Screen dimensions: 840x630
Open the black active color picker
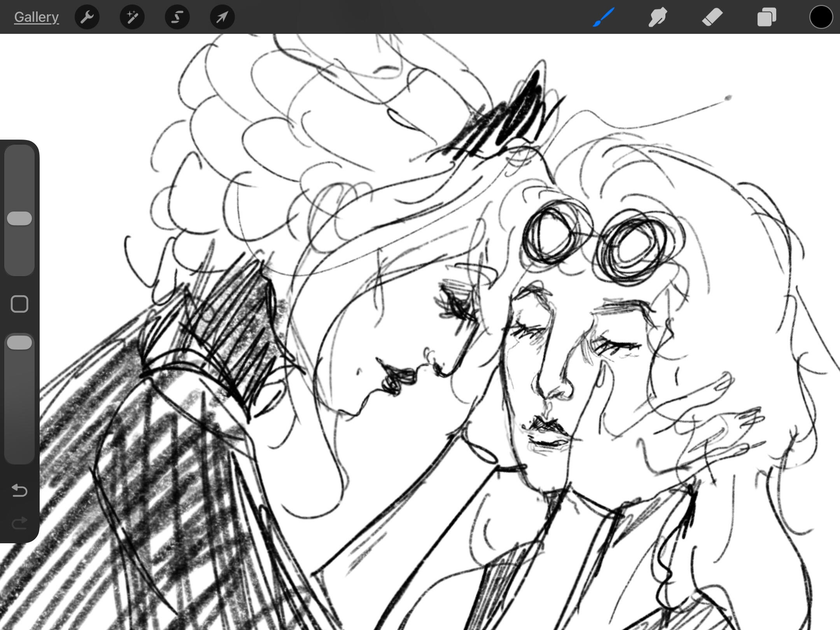821,17
